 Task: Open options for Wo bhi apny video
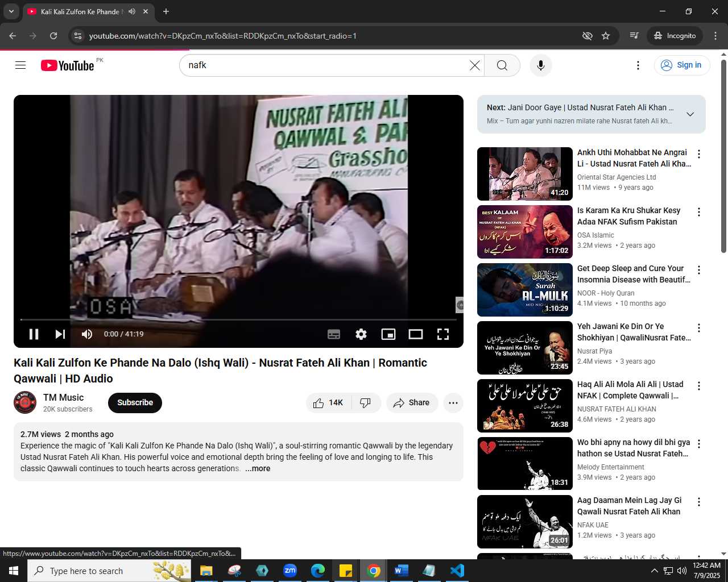pos(699,444)
